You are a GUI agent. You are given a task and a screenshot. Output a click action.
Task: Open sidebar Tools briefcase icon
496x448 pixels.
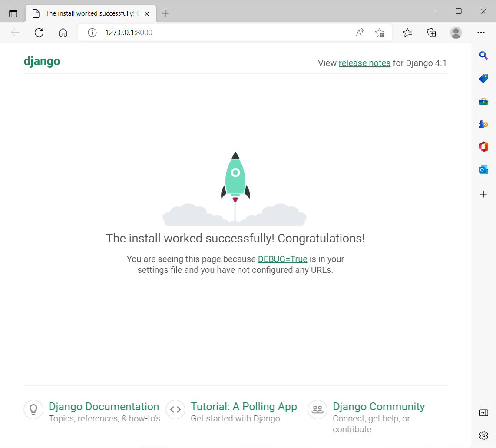pyautogui.click(x=483, y=101)
